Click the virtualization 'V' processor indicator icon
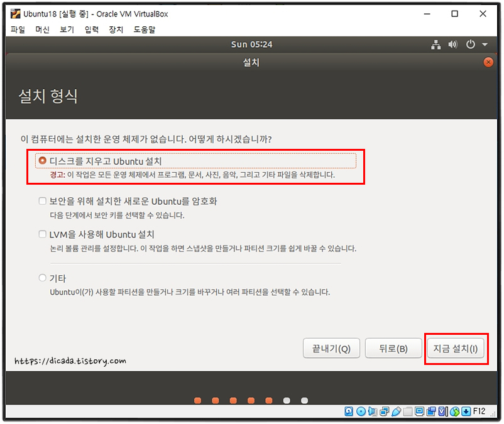504x424 pixels. 443,411
